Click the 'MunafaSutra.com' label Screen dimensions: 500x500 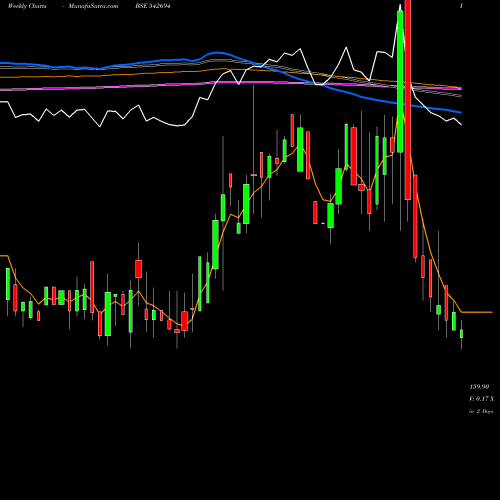tap(93, 6)
